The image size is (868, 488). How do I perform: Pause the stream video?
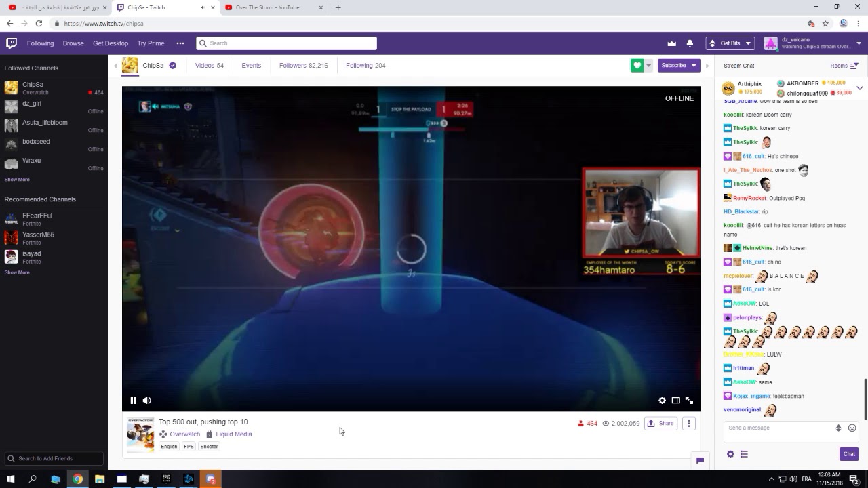pos(134,401)
